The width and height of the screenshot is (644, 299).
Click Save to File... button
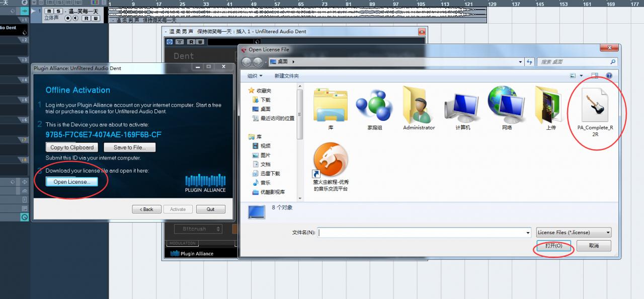point(130,147)
